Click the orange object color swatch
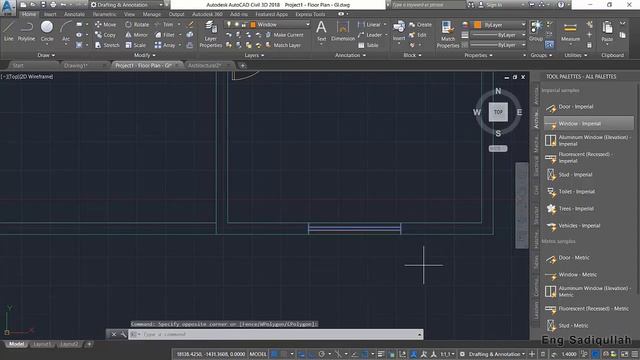The height and width of the screenshot is (360, 640). tap(477, 25)
